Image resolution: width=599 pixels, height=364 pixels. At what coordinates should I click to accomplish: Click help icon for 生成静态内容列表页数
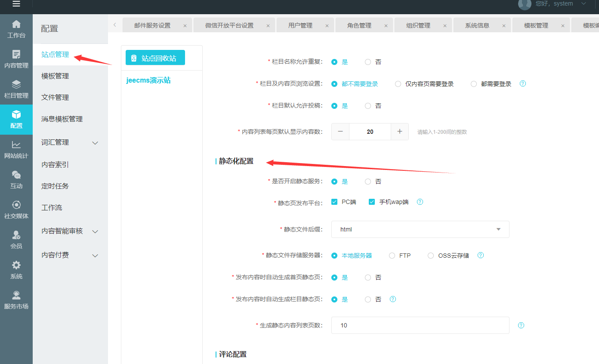point(521,325)
